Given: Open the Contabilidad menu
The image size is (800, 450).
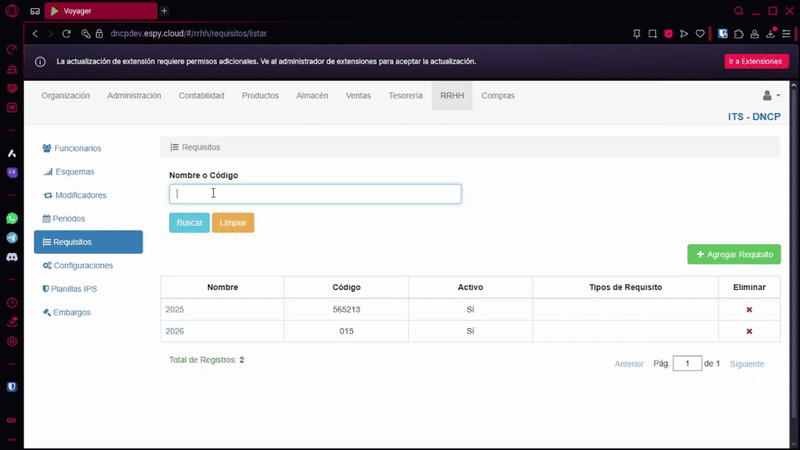Looking at the screenshot, I should click(201, 96).
